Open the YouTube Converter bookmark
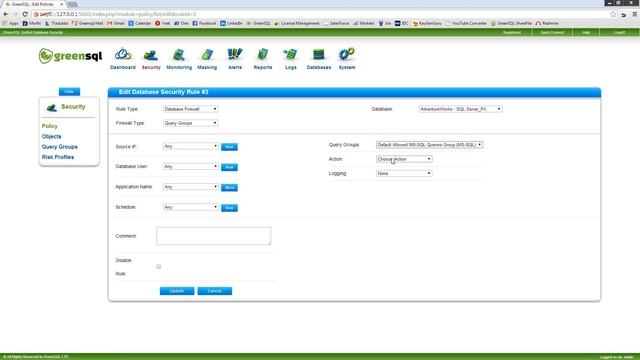The height and width of the screenshot is (360, 640). 466,23
